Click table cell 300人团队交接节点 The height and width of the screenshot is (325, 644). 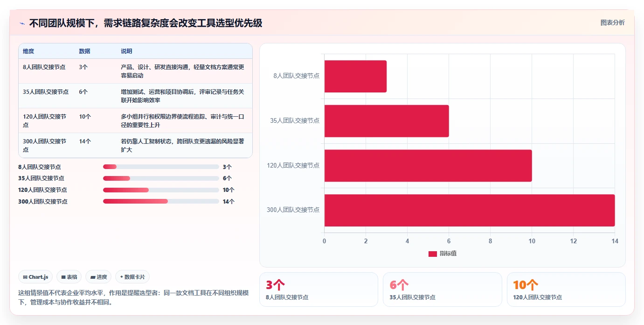point(46,146)
